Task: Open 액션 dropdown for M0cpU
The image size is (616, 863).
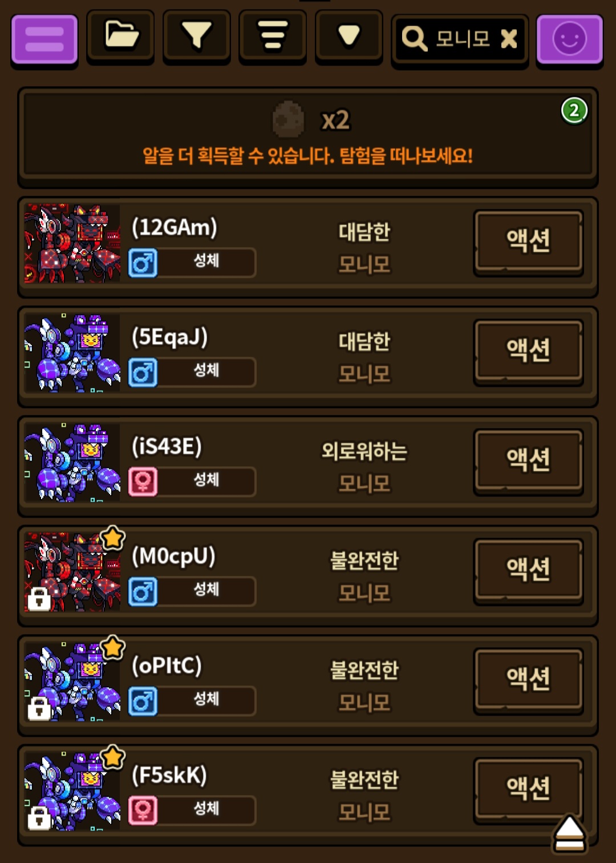Action: 528,570
